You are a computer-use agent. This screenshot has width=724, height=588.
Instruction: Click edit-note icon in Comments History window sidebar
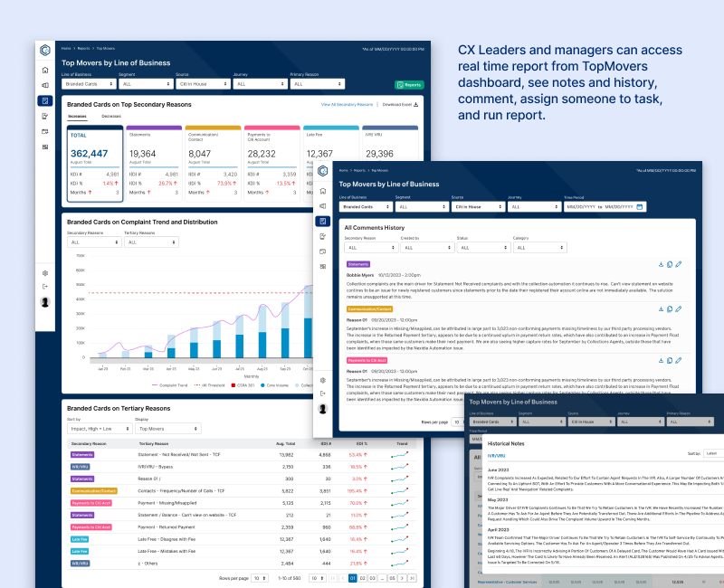323,236
